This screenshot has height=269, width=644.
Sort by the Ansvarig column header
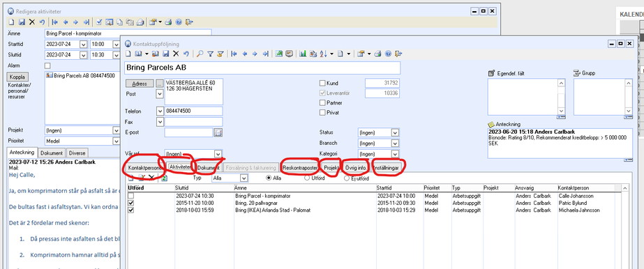pyautogui.click(x=536, y=187)
